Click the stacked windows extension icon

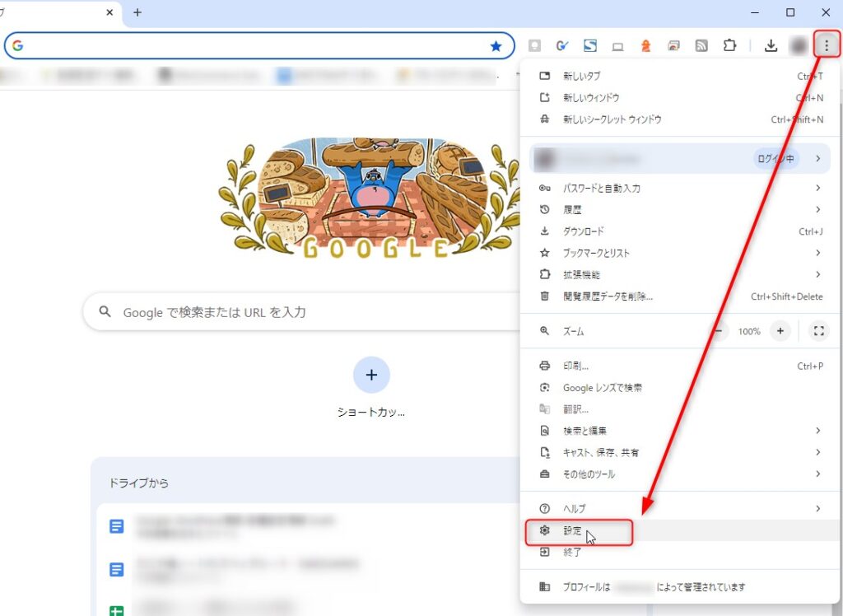pyautogui.click(x=673, y=46)
